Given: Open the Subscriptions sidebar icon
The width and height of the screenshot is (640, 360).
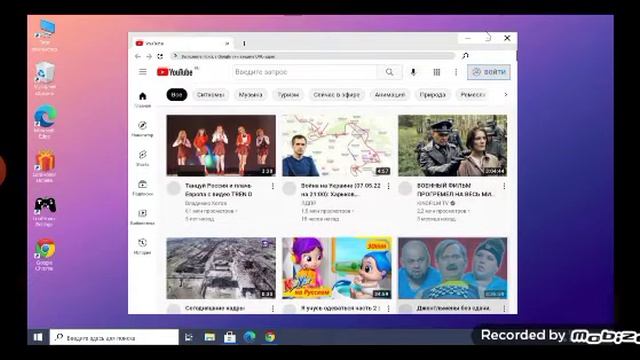Looking at the screenshot, I should point(142,187).
